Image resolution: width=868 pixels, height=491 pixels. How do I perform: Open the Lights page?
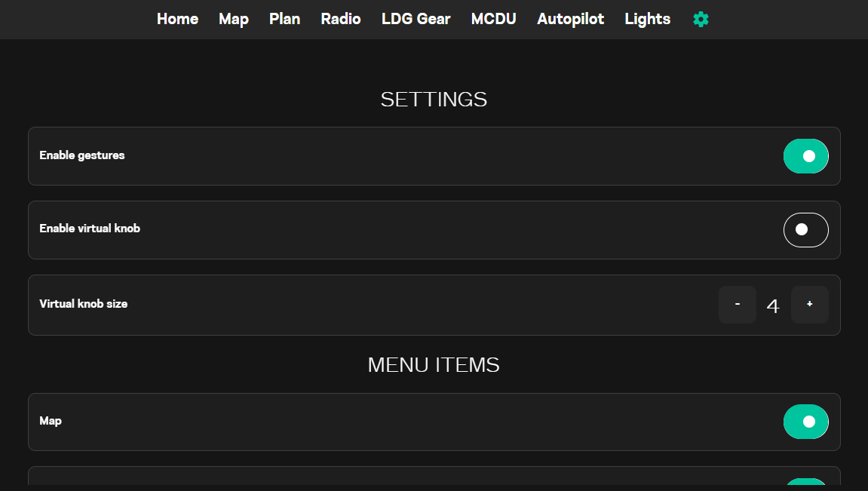[x=647, y=19]
